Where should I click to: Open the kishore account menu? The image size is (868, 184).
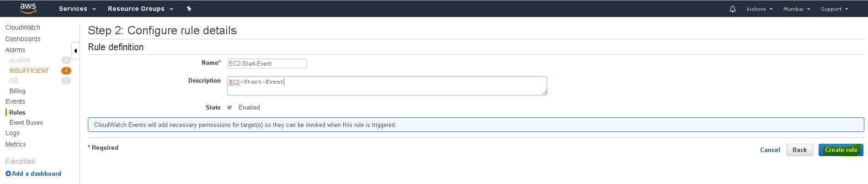tap(760, 9)
